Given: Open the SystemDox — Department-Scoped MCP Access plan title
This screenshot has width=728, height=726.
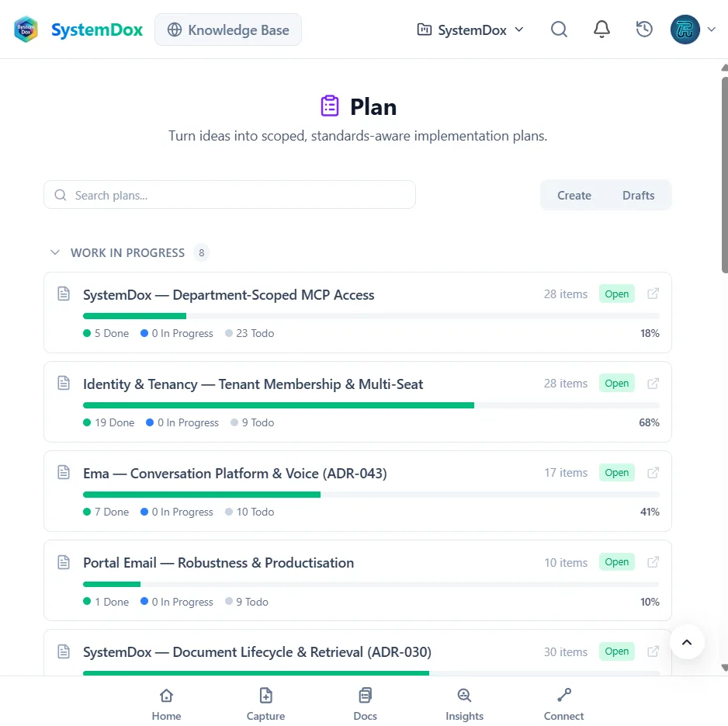Looking at the screenshot, I should point(228,294).
